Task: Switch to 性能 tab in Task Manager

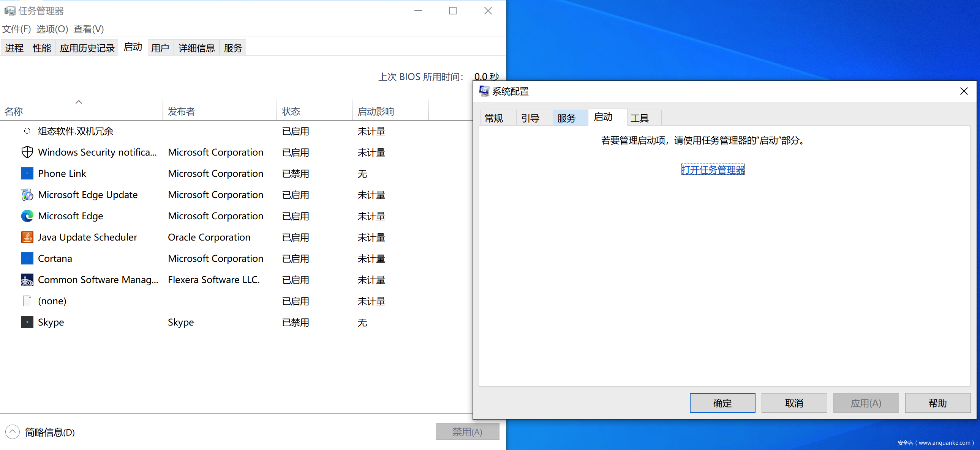Action: click(41, 48)
